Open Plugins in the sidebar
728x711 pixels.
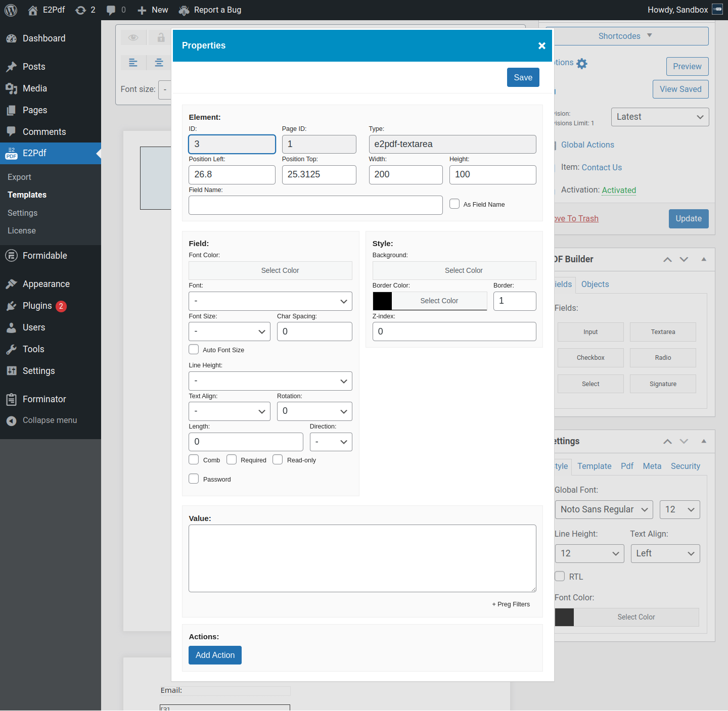pyautogui.click(x=37, y=306)
